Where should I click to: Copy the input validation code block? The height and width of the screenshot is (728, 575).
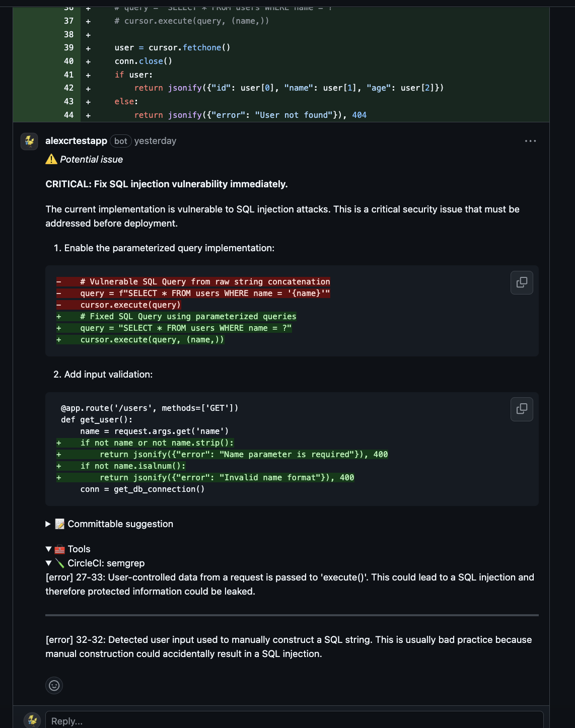tap(521, 409)
